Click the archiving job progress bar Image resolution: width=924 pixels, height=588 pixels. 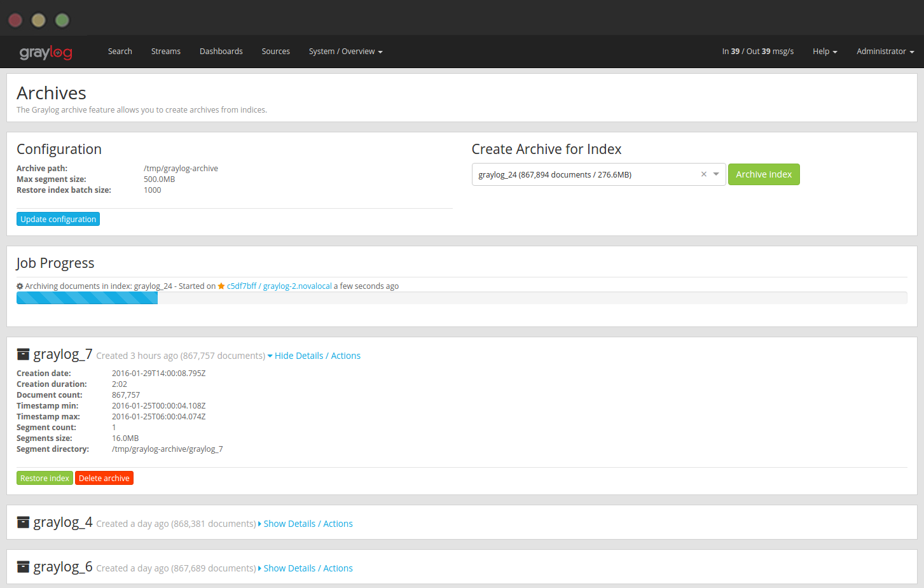(x=462, y=298)
